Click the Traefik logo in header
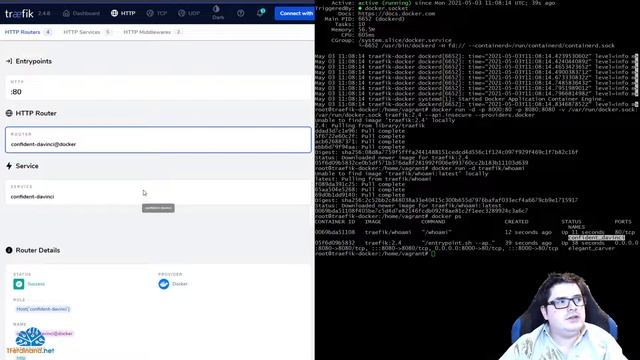The image size is (640, 360). pyautogui.click(x=19, y=13)
